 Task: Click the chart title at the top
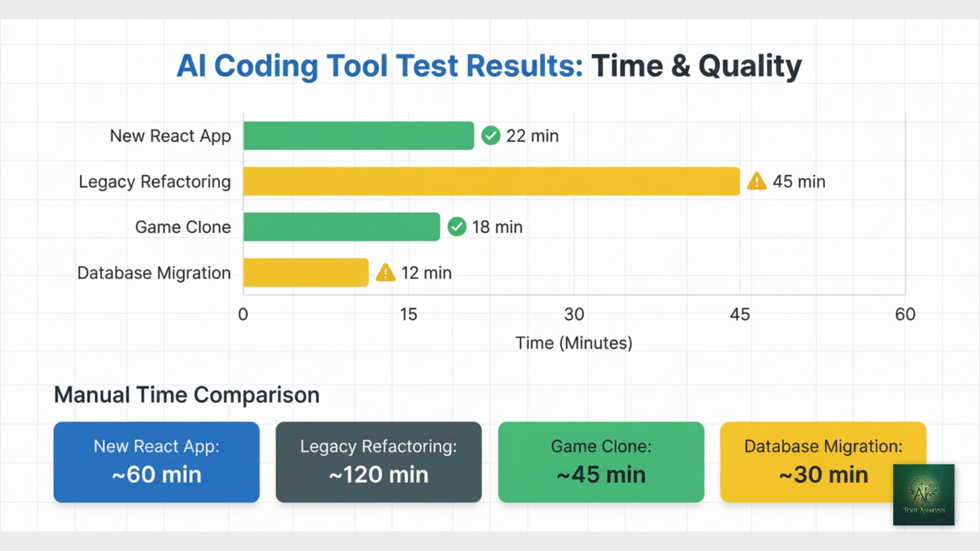(x=488, y=65)
